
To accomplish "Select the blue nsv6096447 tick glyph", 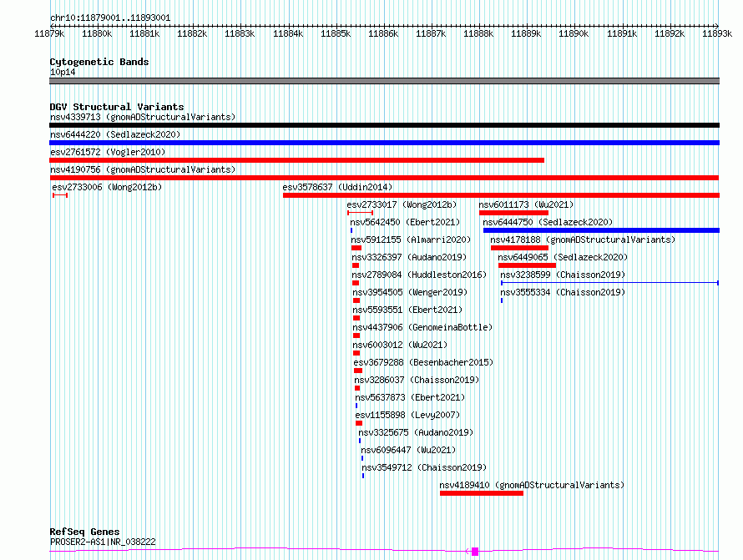I will click(x=362, y=458).
